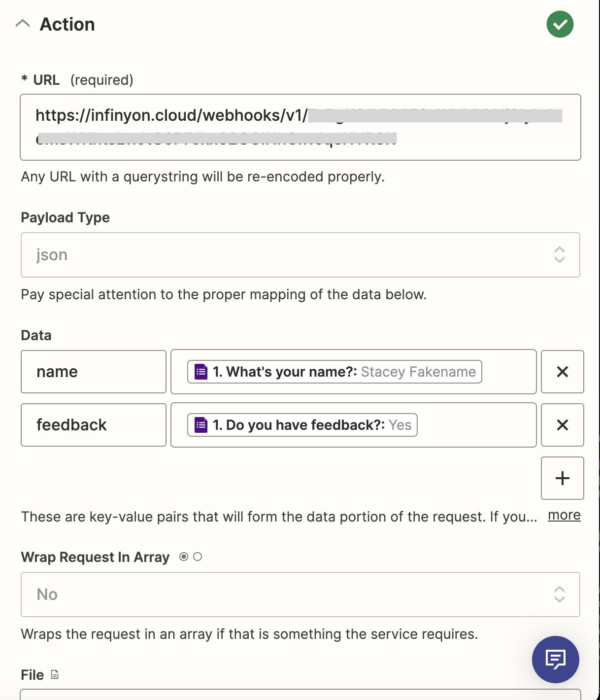
Task: Click the 'more' link under Data
Action: [564, 515]
